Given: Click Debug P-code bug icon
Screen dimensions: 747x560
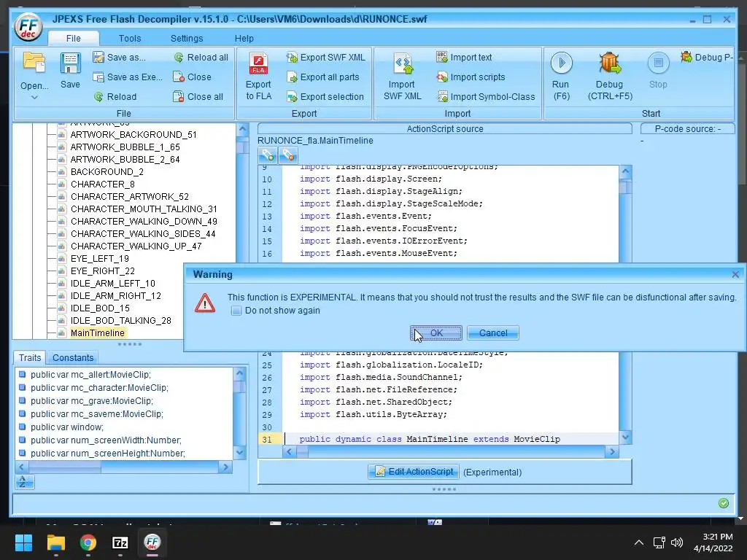Looking at the screenshot, I should pos(686,57).
